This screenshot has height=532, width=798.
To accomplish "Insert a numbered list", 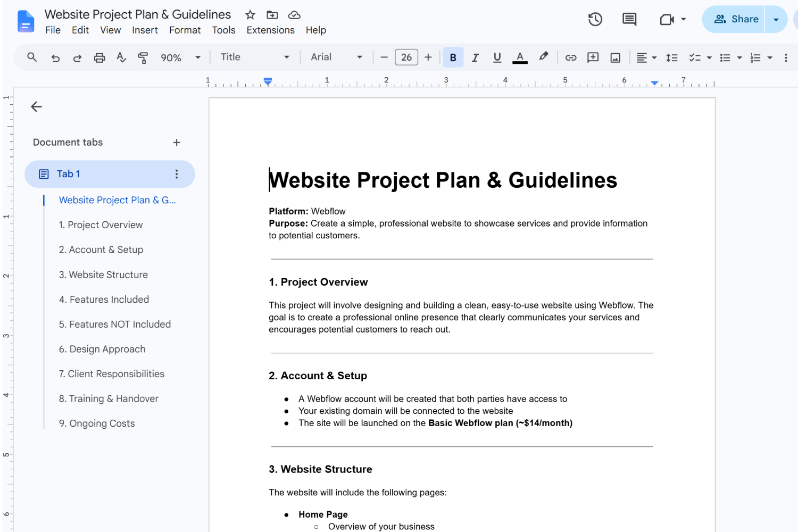I will point(755,57).
